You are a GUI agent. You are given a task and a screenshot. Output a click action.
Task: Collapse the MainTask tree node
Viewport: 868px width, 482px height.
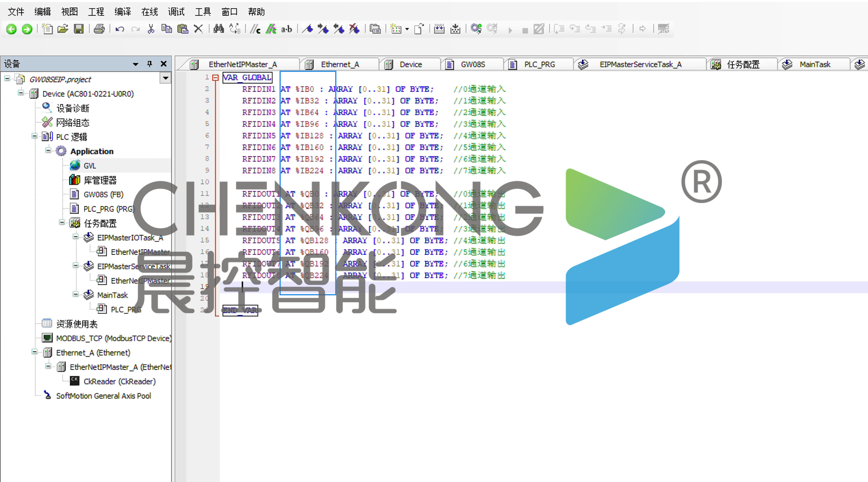point(76,294)
